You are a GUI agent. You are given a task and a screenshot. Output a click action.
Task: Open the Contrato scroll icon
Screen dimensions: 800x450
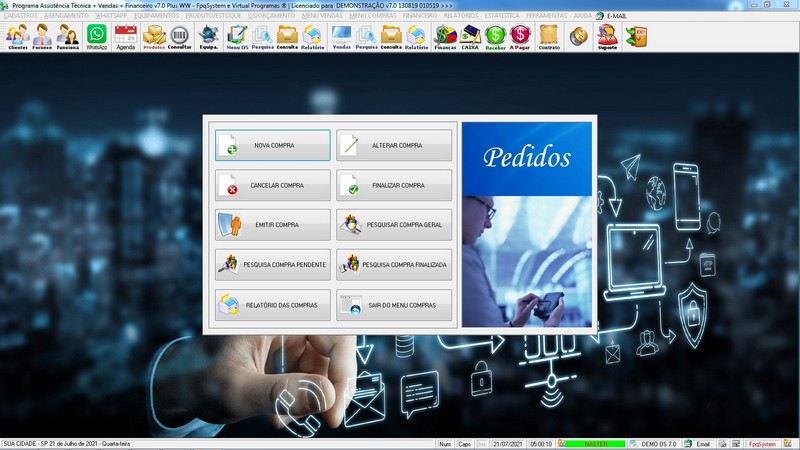tap(549, 37)
